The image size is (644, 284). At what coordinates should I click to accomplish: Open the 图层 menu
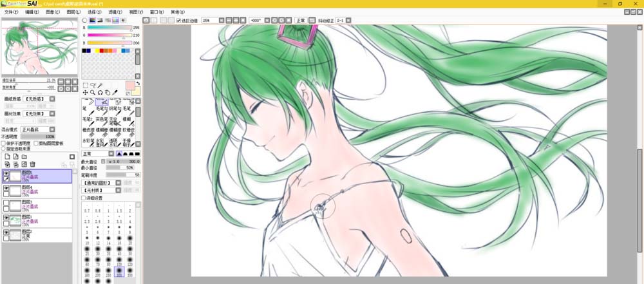73,12
